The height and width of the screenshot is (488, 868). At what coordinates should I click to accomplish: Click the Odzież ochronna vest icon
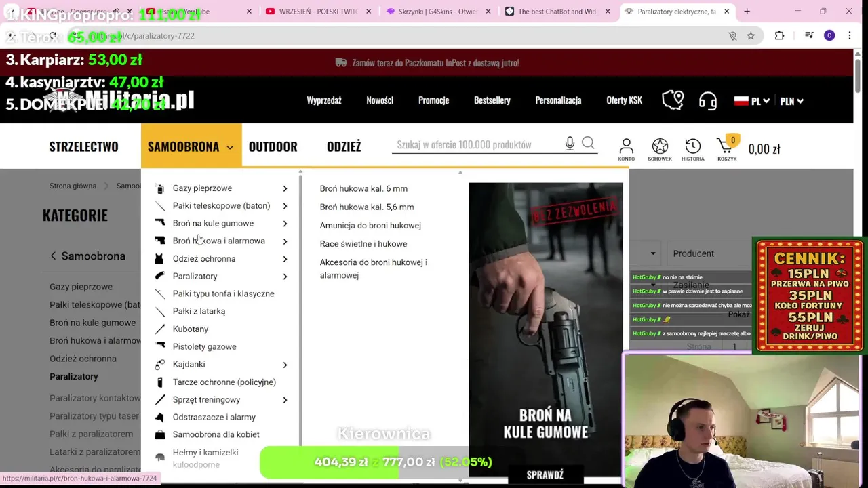click(x=159, y=258)
